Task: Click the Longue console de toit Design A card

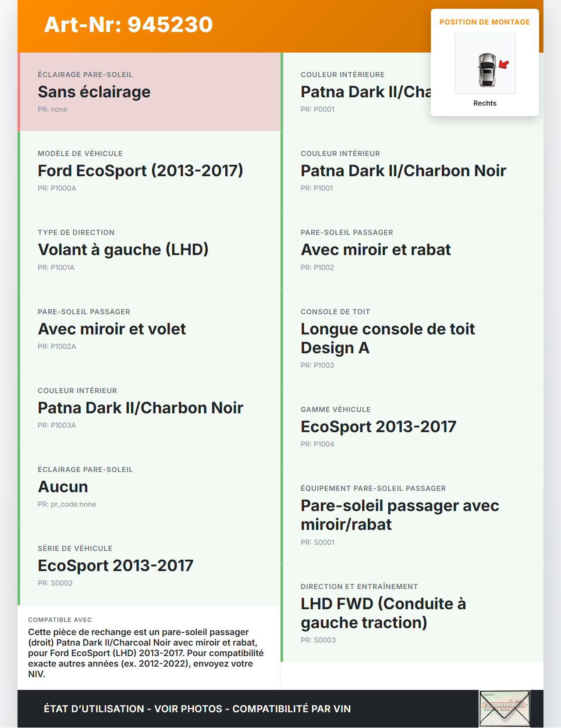Action: click(x=412, y=338)
